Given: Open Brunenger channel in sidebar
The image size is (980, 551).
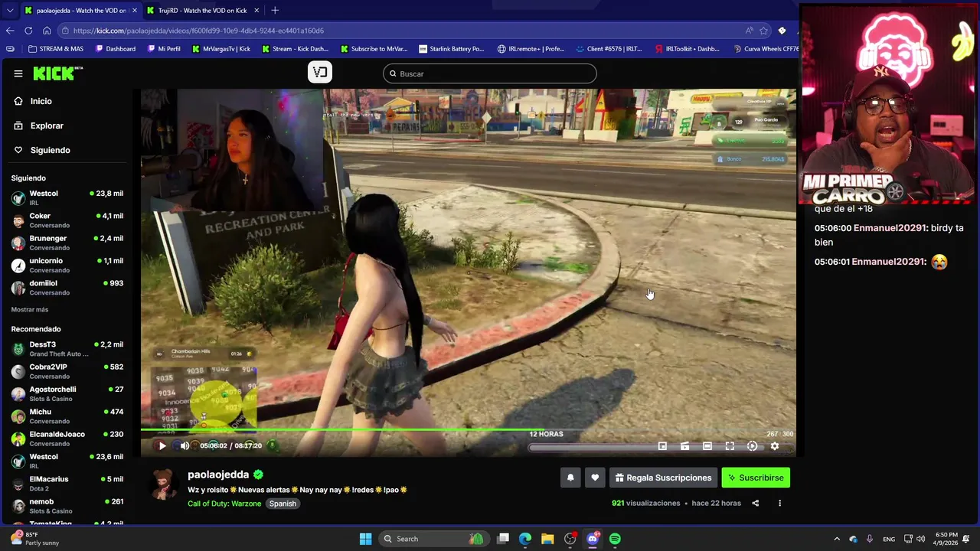Looking at the screenshot, I should pyautogui.click(x=67, y=243).
